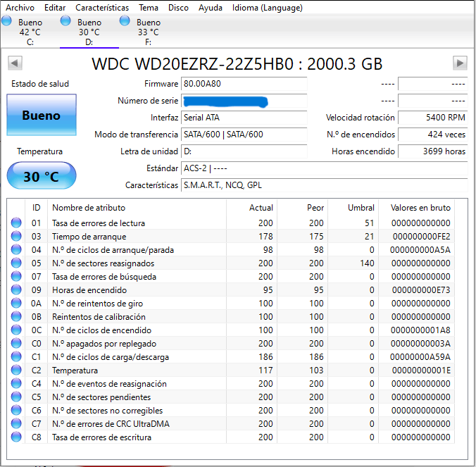Select the C: drive tab at 42 °C
Screen dimensions: 476x467
pyautogui.click(x=30, y=32)
